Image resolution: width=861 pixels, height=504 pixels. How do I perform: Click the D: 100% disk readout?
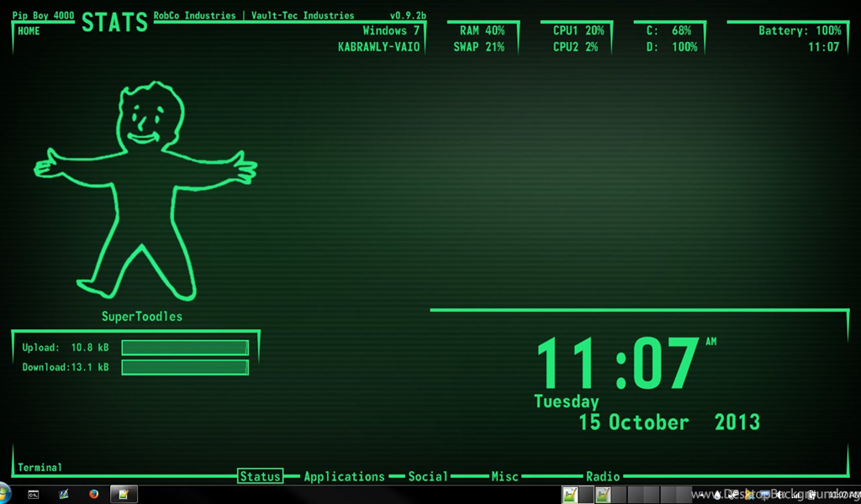(672, 47)
